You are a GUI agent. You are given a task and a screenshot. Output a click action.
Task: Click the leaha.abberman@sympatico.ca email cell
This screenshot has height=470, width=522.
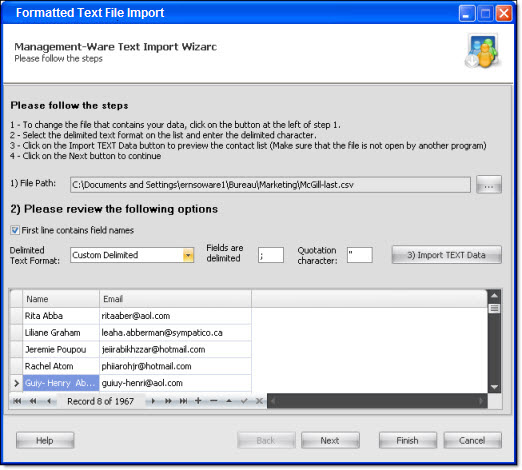(175, 333)
